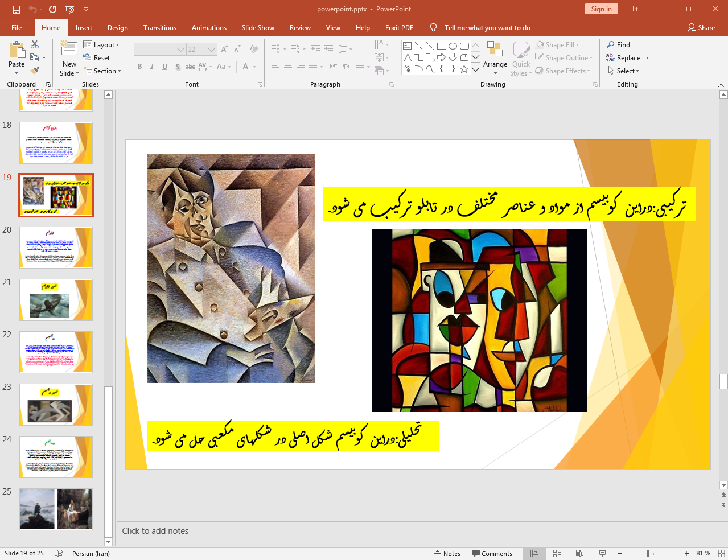Viewport: 728px width, 560px height.
Task: Click to add notes area
Action: pyautogui.click(x=155, y=531)
